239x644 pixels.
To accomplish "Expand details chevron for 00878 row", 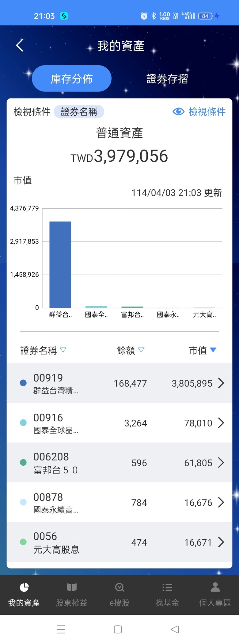I will tap(221, 502).
